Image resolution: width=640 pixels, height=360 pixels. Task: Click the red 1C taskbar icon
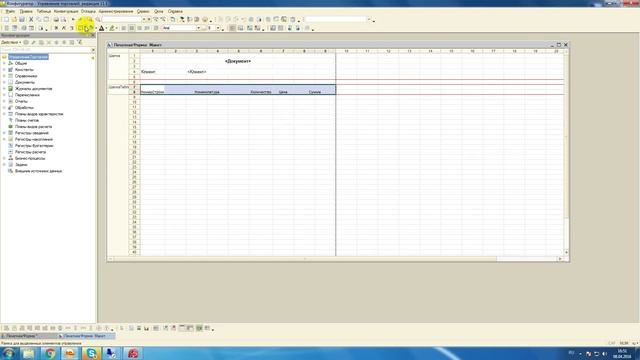tap(133, 353)
